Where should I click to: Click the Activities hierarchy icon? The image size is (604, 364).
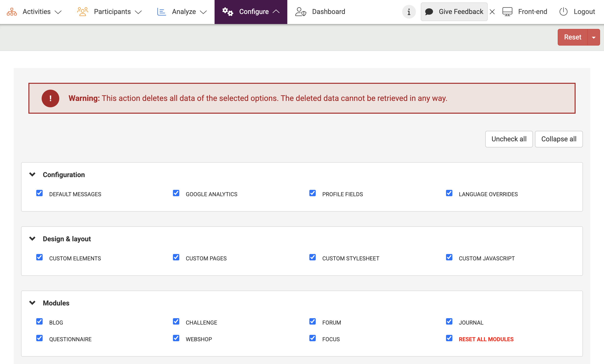(x=12, y=12)
